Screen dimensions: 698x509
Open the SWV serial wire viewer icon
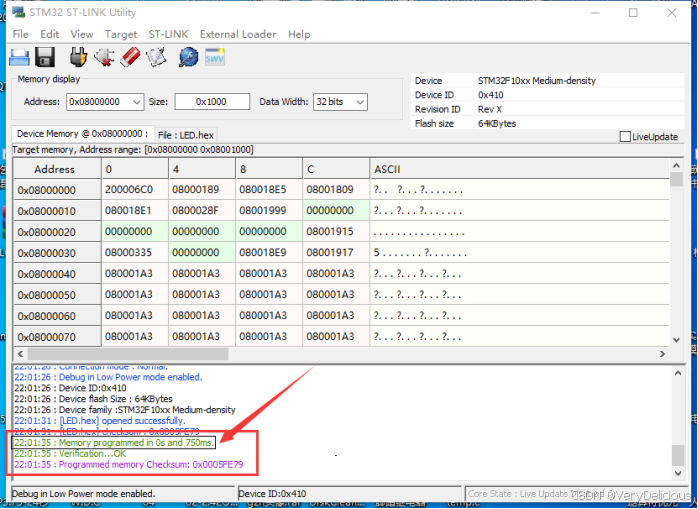coord(215,57)
